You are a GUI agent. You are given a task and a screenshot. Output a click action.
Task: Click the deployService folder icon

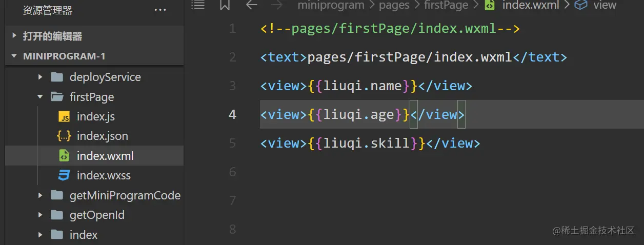tap(56, 77)
